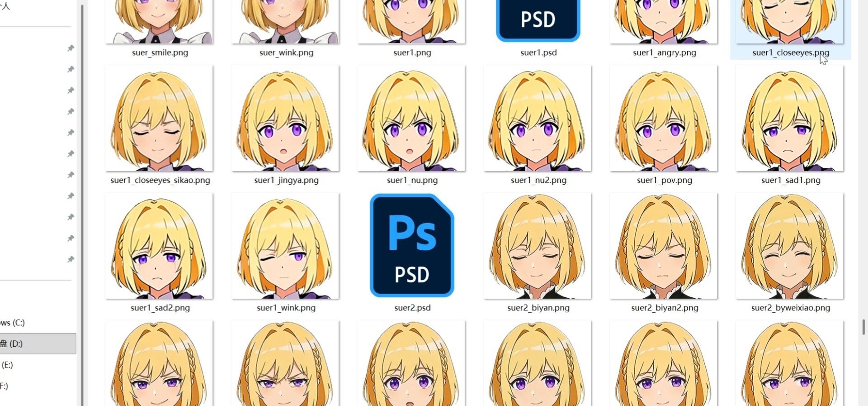Select the file name suer1.png

click(x=412, y=53)
